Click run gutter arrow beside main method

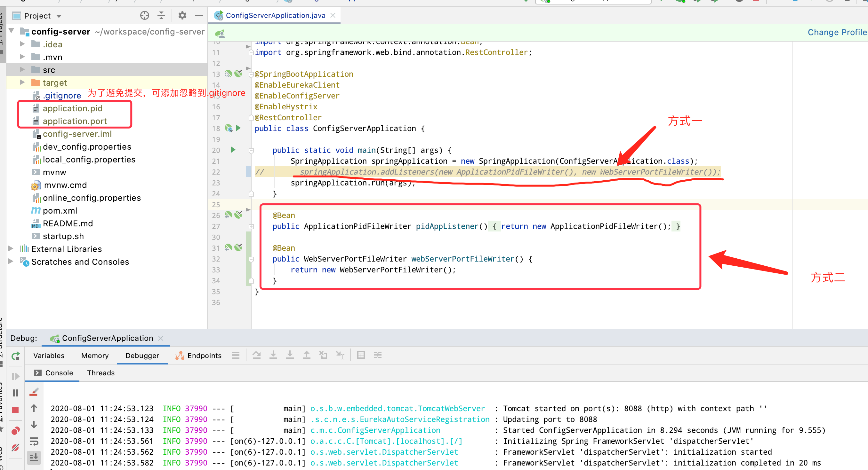point(233,150)
